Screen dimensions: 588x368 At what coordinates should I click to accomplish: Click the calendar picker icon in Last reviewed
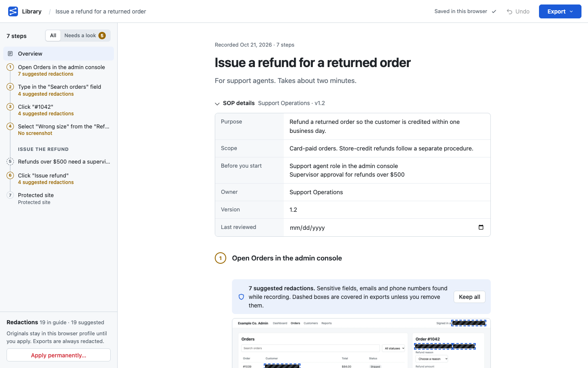[x=481, y=227]
